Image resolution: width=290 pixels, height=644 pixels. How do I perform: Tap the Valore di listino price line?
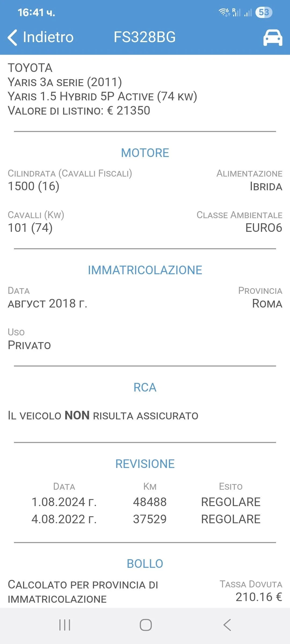[x=79, y=111]
